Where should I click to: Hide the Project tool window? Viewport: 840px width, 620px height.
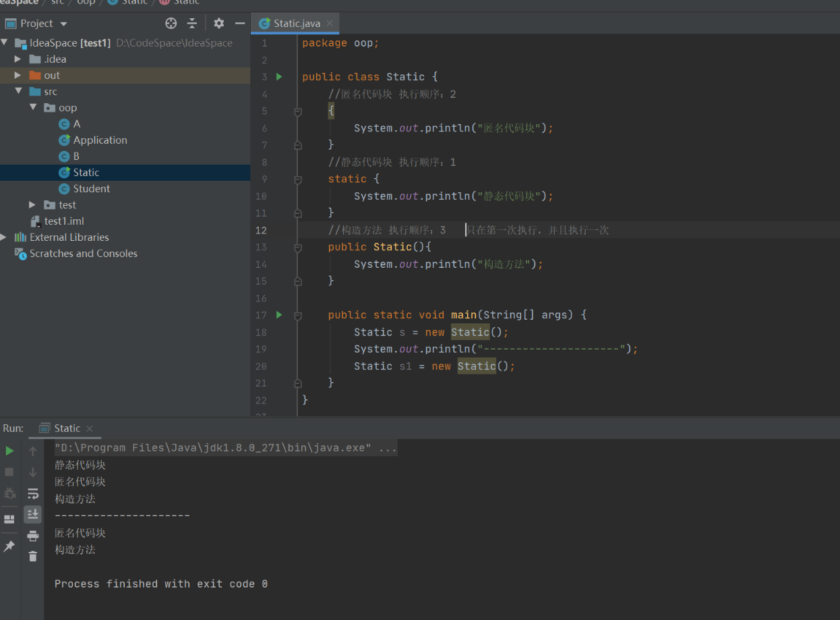pos(239,24)
